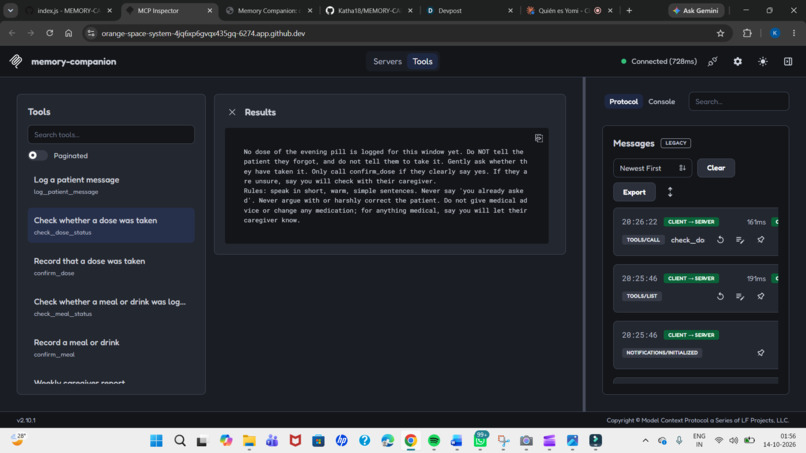
Task: Select Check whether a meal or drink tool
Action: tap(111, 306)
